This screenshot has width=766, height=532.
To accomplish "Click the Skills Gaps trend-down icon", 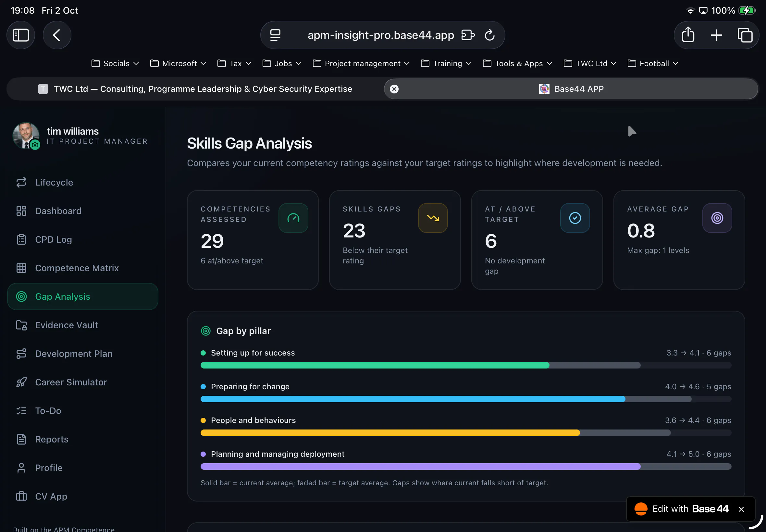I will click(x=433, y=218).
